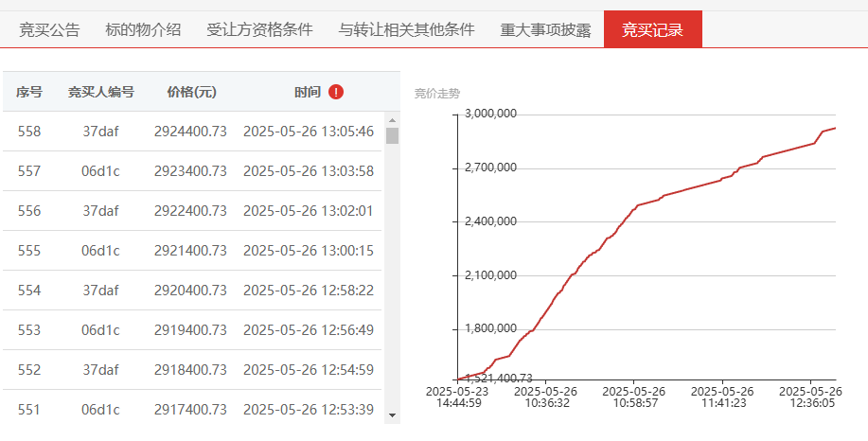The width and height of the screenshot is (868, 441).
Task: Select the 与转让相关其他条件 tab
Action: [x=406, y=29]
